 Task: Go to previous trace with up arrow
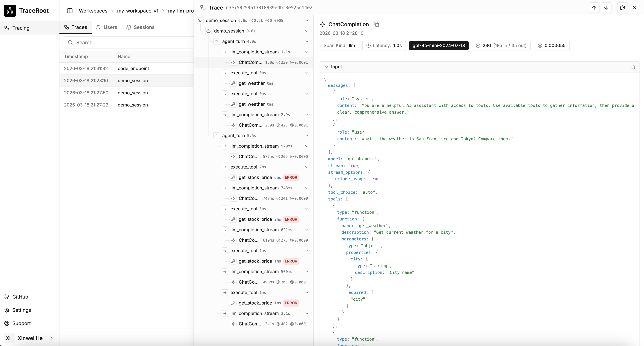(594, 8)
